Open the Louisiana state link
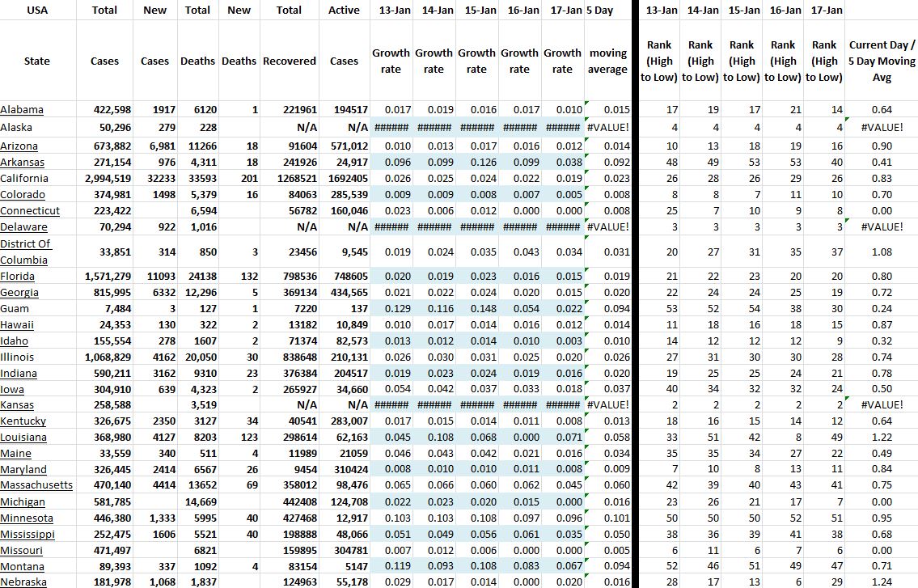The height and width of the screenshot is (588, 918). [x=23, y=438]
